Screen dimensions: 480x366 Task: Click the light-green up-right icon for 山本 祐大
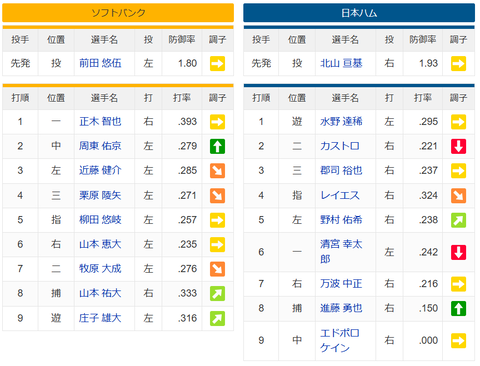pyautogui.click(x=217, y=293)
